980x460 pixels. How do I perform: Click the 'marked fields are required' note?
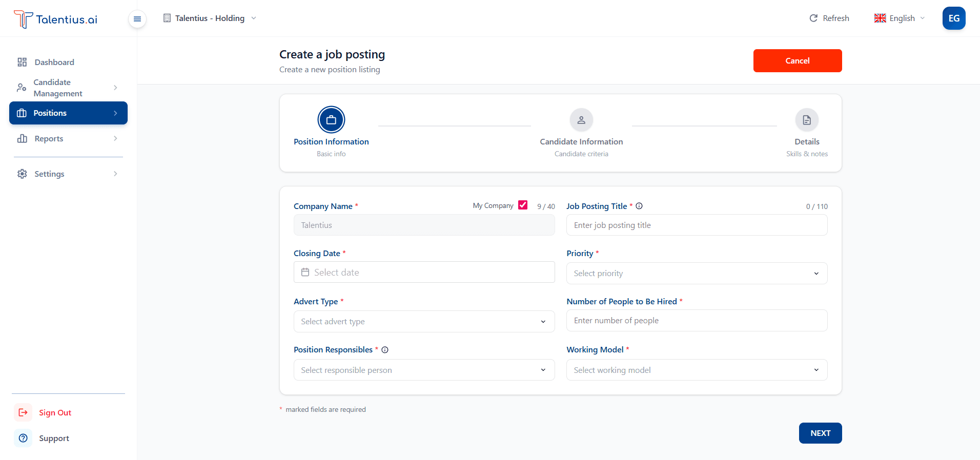tap(325, 409)
